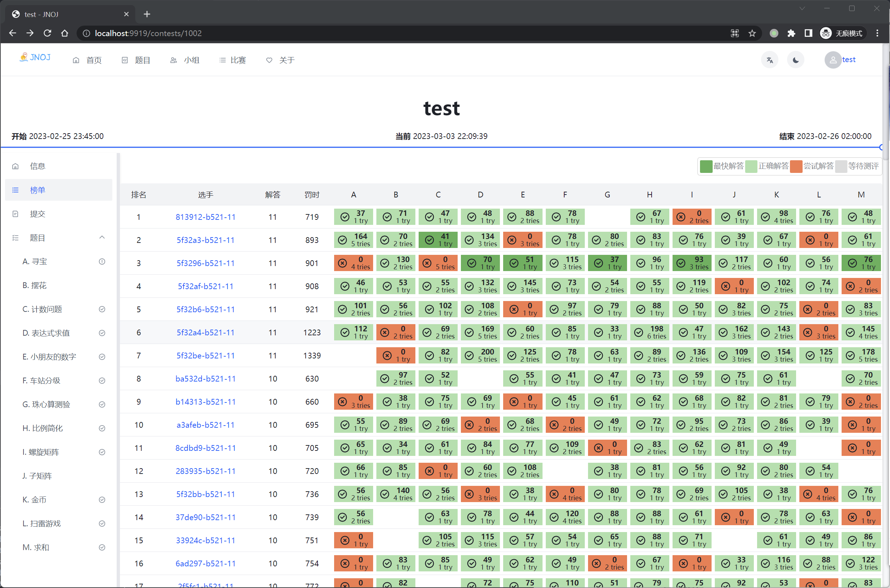Viewport: 890px width, 588px height.
Task: Select 榜单 in the sidebar
Action: [x=59, y=190]
